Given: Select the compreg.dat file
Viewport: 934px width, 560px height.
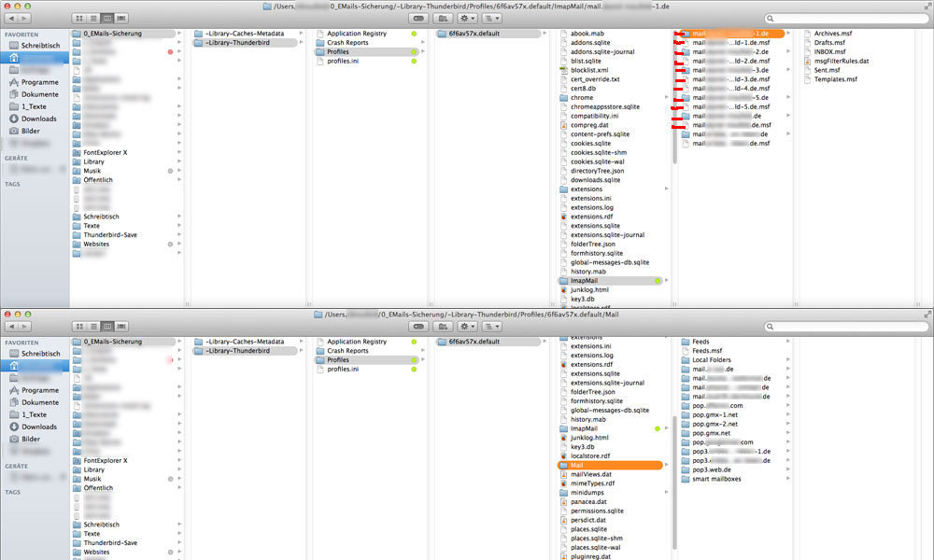Looking at the screenshot, I should [588, 125].
